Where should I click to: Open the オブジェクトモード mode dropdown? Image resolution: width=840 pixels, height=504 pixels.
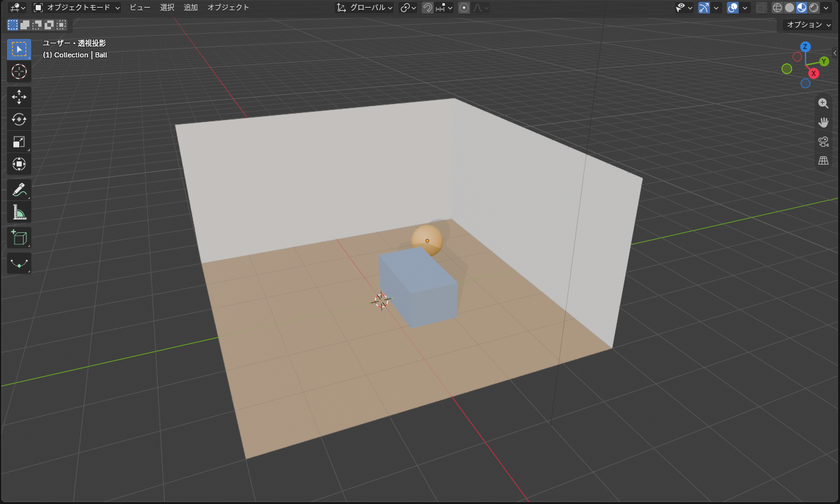click(77, 8)
